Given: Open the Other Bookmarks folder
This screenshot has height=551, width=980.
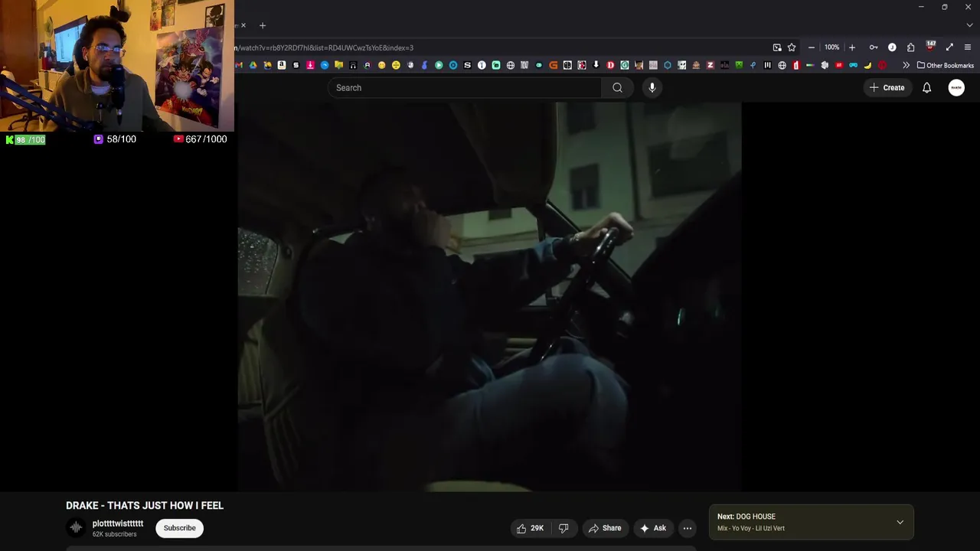Looking at the screenshot, I should 946,65.
